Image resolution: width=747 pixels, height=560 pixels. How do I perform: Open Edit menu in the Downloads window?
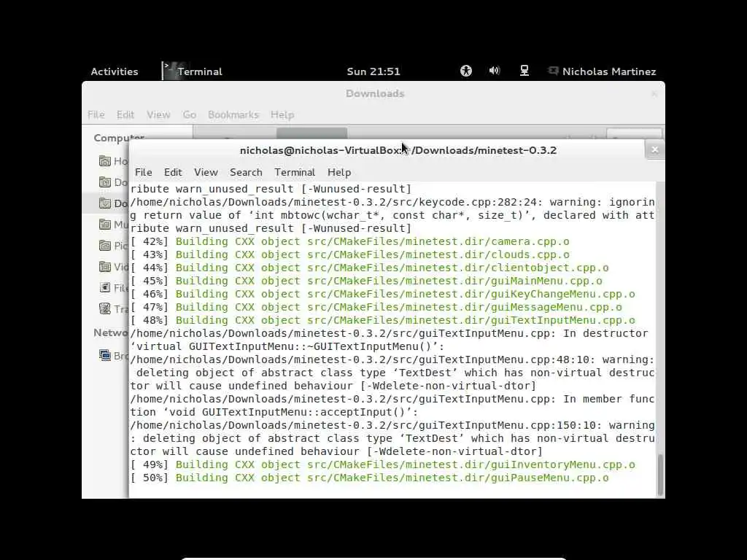click(x=125, y=114)
